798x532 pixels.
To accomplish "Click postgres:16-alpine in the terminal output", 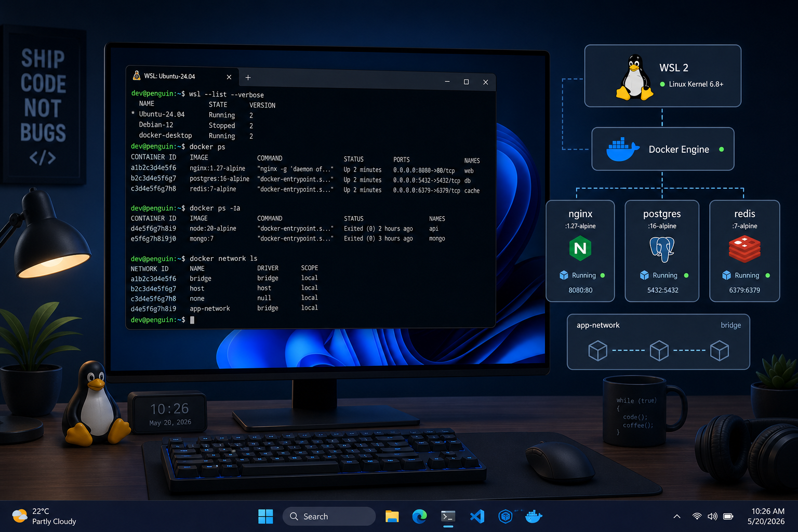I will pyautogui.click(x=219, y=179).
